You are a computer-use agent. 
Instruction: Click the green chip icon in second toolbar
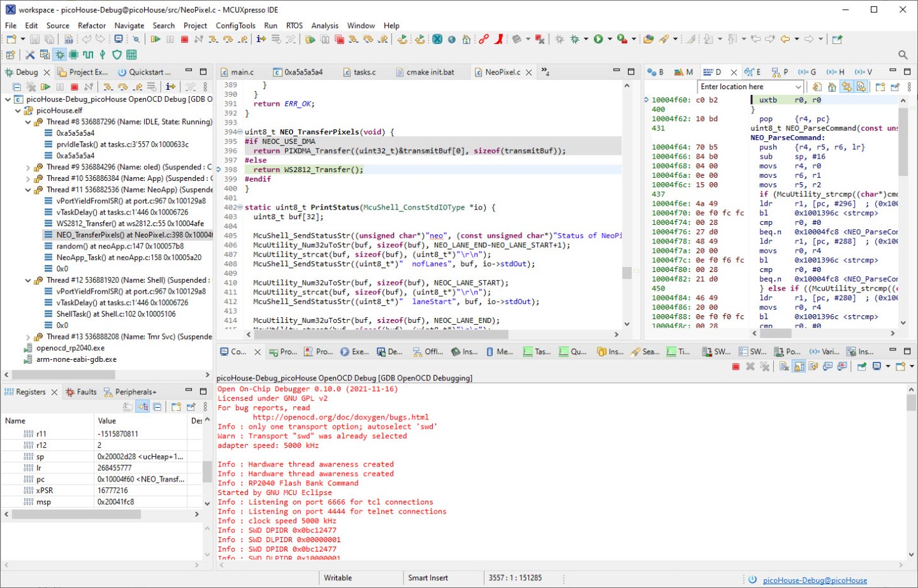[73, 55]
